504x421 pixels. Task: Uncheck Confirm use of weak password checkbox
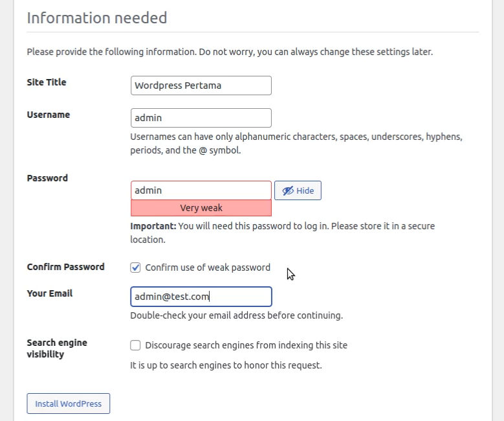[135, 267]
